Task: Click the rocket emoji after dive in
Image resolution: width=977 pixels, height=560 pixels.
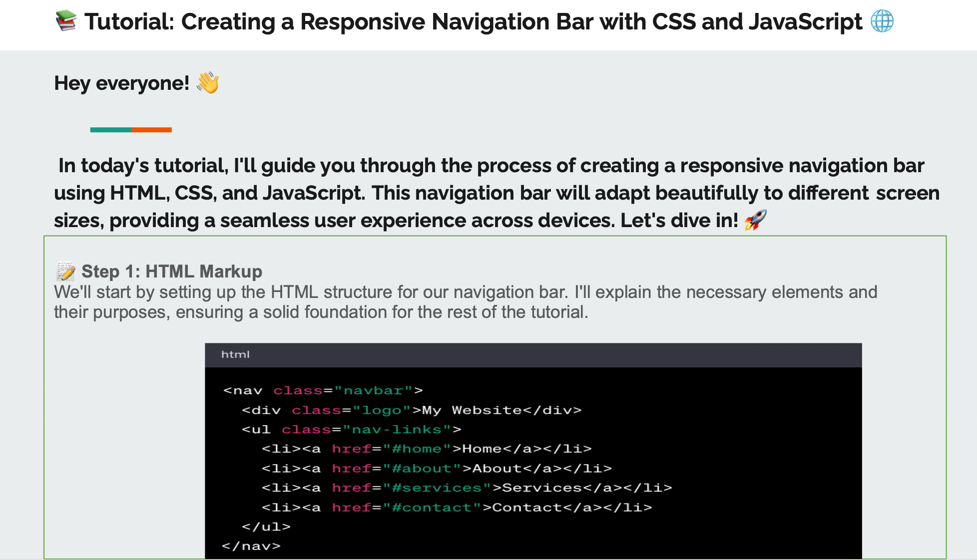Action: (755, 220)
